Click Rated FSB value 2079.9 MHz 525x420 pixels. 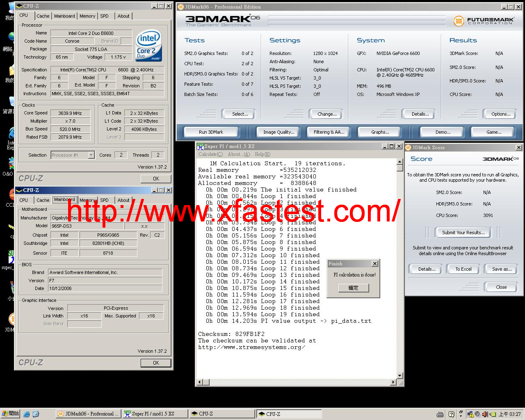click(70, 137)
